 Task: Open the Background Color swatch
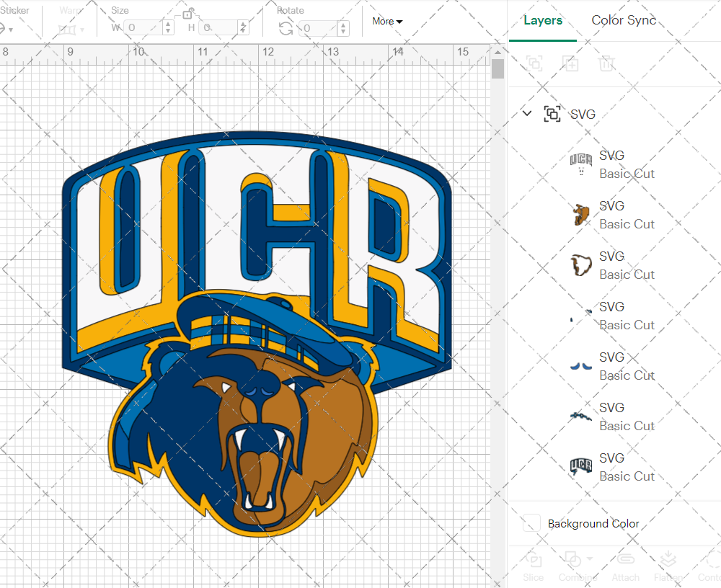coord(531,524)
